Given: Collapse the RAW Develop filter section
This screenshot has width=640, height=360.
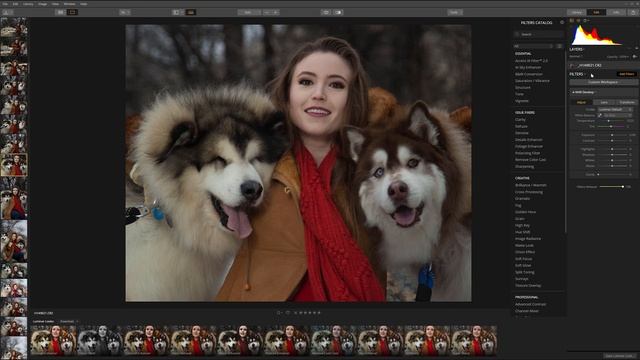Looking at the screenshot, I should click(x=584, y=92).
